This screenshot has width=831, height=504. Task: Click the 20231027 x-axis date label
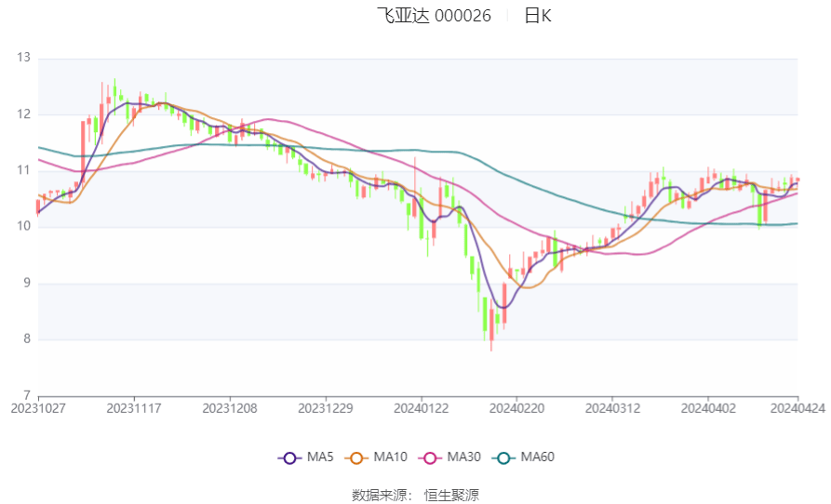point(38,409)
